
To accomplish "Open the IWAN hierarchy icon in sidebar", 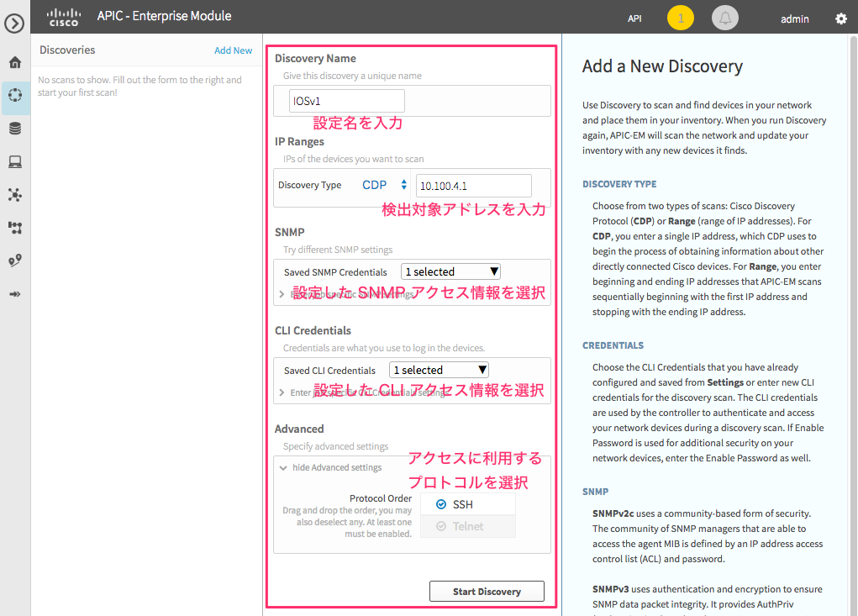I will click(15, 228).
